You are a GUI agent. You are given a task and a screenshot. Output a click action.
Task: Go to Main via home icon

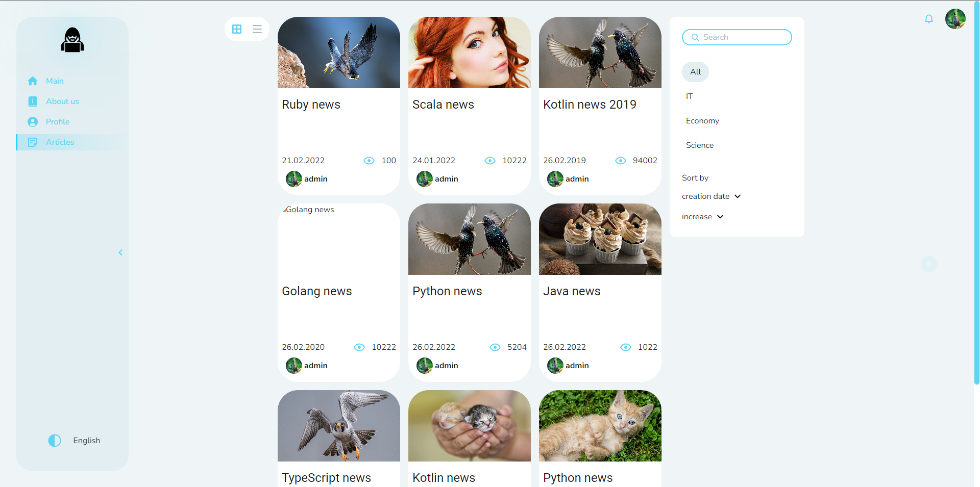click(33, 81)
